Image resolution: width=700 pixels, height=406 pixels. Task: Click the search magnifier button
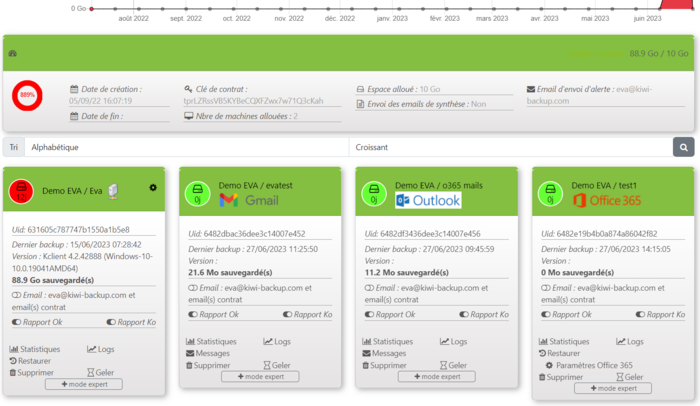(x=683, y=147)
